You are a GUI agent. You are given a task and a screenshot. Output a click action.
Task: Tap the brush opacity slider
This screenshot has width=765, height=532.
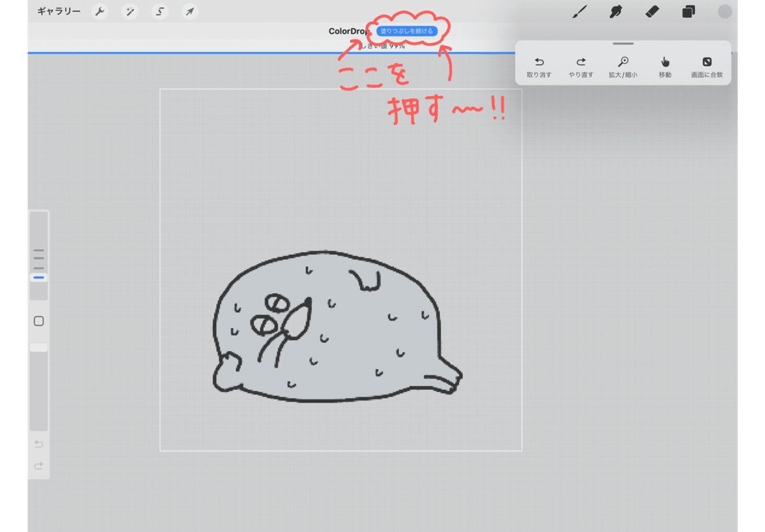click(x=39, y=387)
